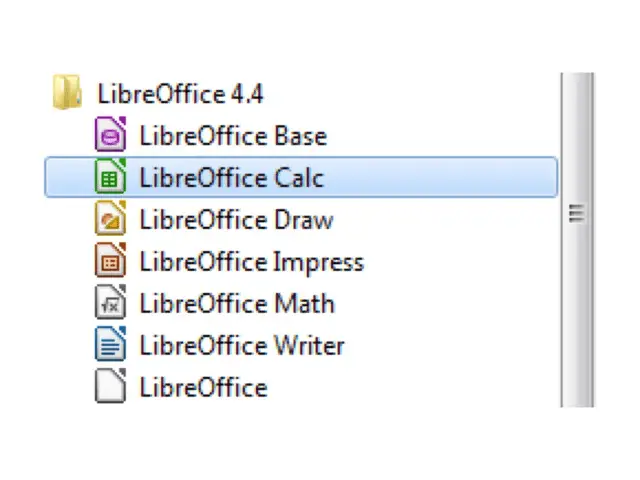Select the LibreOffice Draw icon

[110, 218]
